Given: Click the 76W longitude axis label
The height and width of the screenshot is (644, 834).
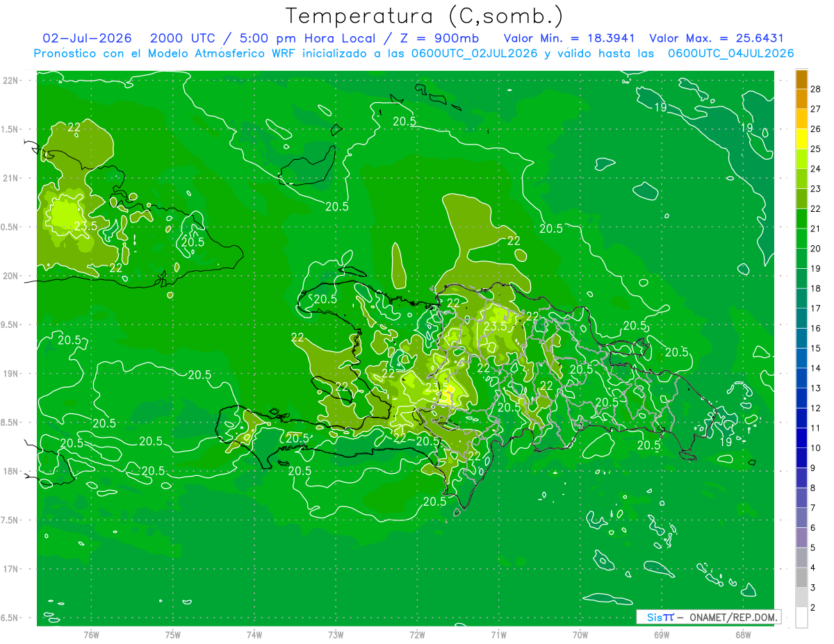Looking at the screenshot, I should (x=91, y=635).
